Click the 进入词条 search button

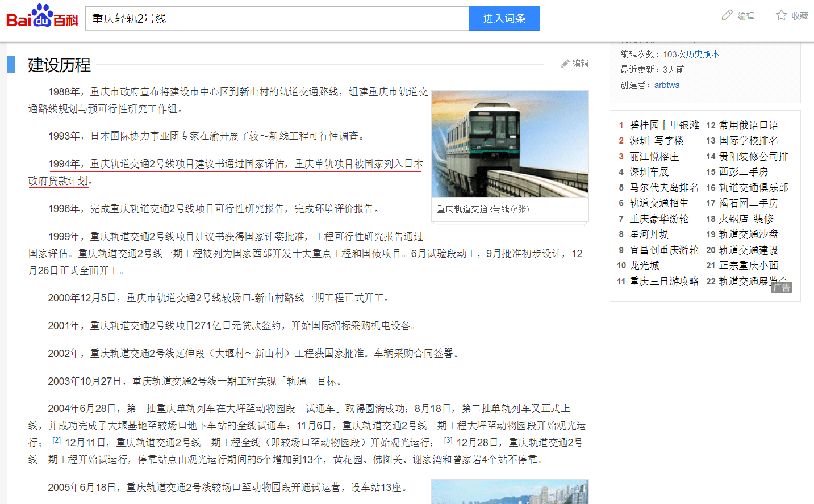tap(504, 19)
